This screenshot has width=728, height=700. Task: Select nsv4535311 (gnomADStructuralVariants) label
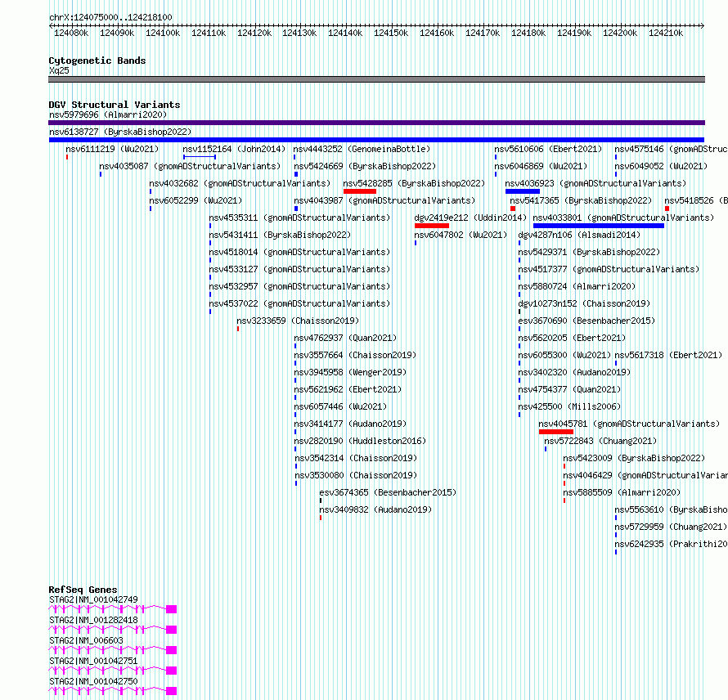coord(299,218)
